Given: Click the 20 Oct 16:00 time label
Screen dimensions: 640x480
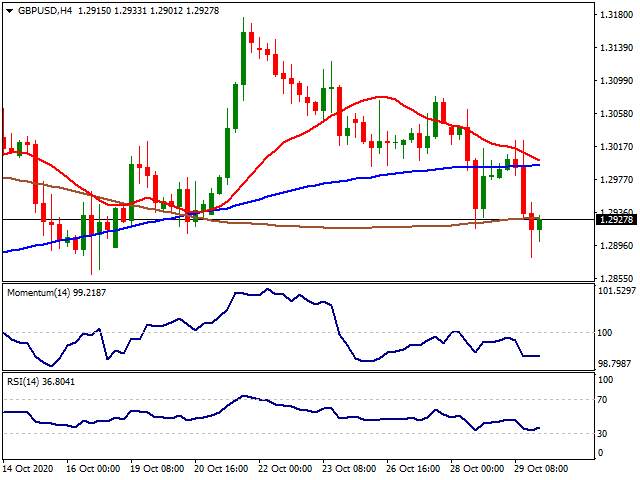Looking at the screenshot, I should [x=221, y=468].
